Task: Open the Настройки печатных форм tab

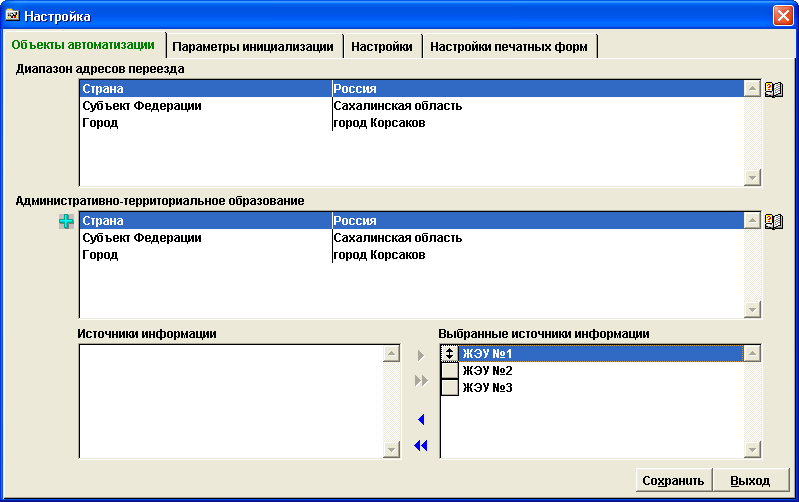Action: tap(510, 46)
